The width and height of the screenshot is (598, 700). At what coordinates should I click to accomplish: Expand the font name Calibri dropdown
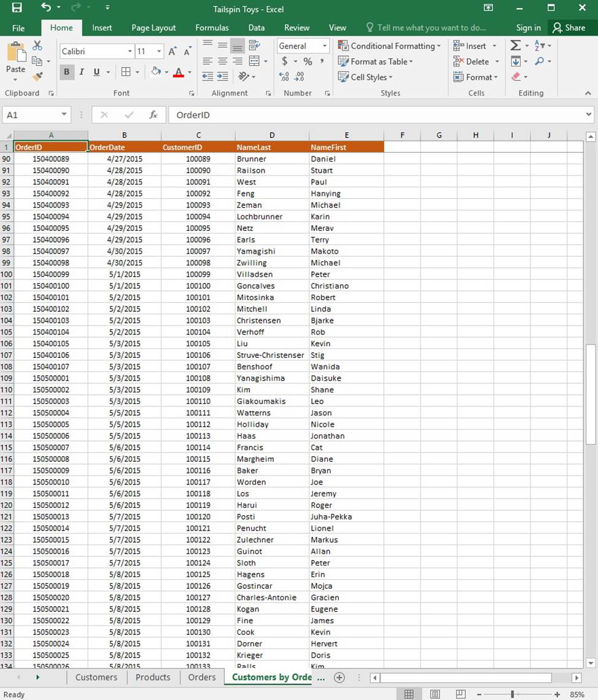coord(130,52)
